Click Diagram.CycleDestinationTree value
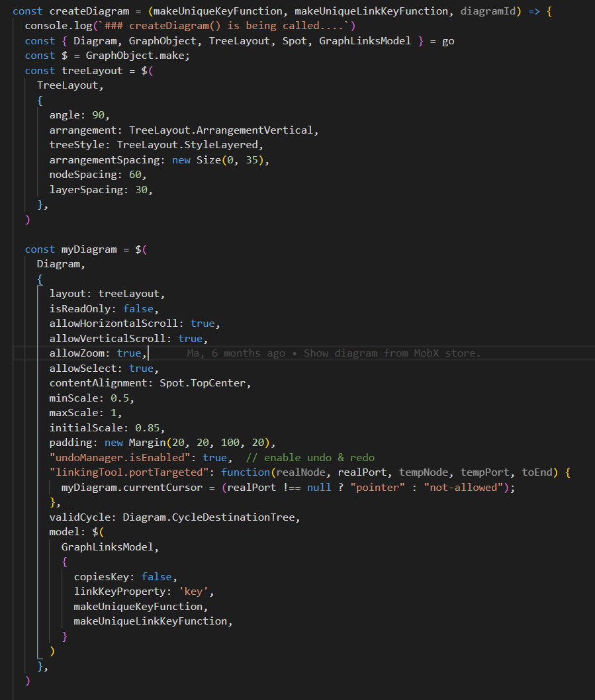595x700 pixels. 208,517
